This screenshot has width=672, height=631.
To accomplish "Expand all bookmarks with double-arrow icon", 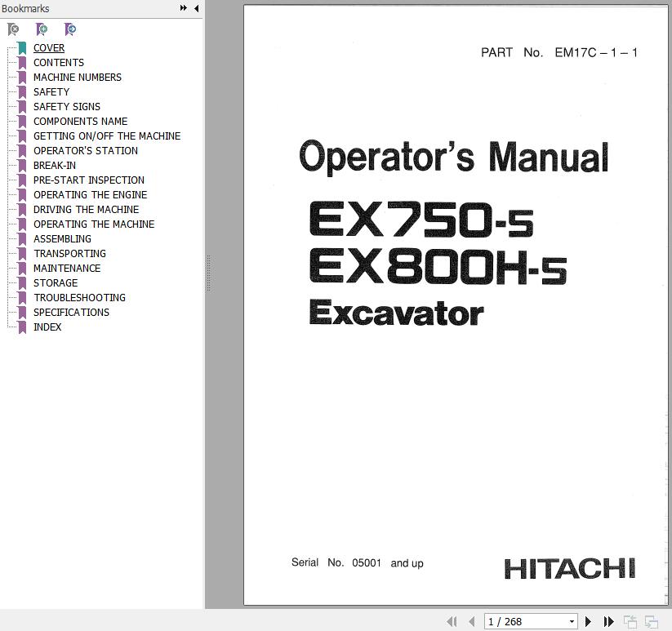I will point(184,8).
